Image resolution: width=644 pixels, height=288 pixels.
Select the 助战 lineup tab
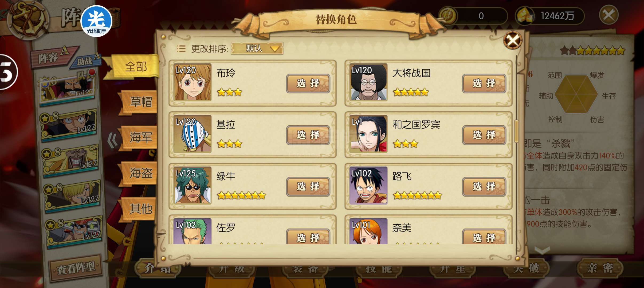click(x=85, y=61)
